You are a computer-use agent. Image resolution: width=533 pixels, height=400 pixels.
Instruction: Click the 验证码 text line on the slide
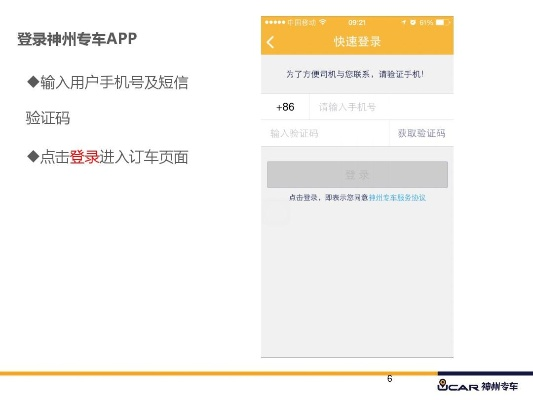48,118
